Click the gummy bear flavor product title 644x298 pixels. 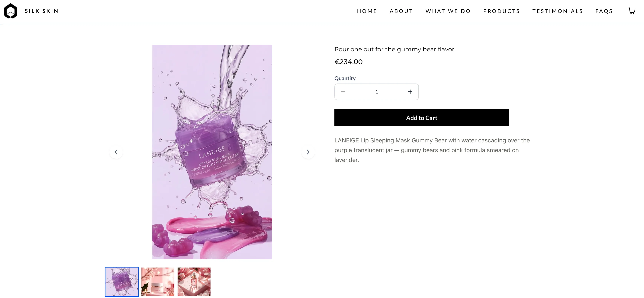(394, 49)
